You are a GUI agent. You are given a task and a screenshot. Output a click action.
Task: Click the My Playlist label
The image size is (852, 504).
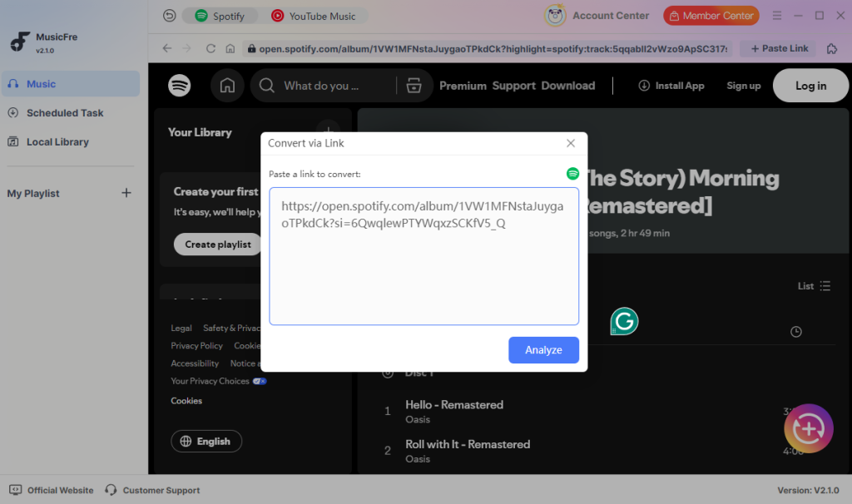click(x=33, y=193)
